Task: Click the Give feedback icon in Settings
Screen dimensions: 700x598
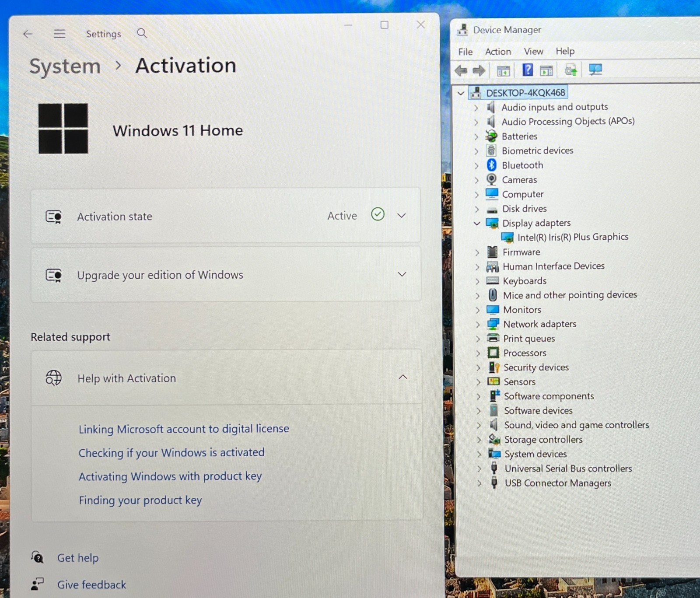Action: coord(37,584)
